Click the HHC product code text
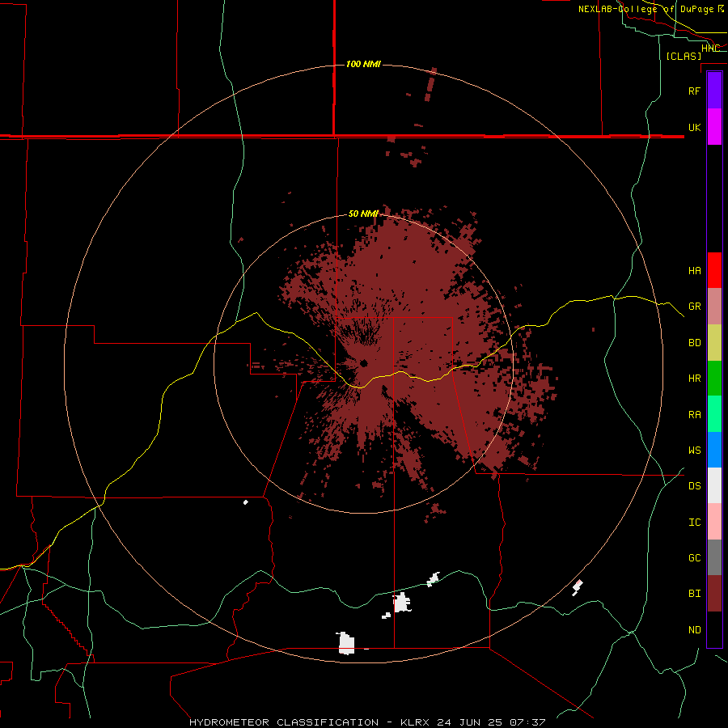Screen dimensions: 728x728 coord(710,48)
